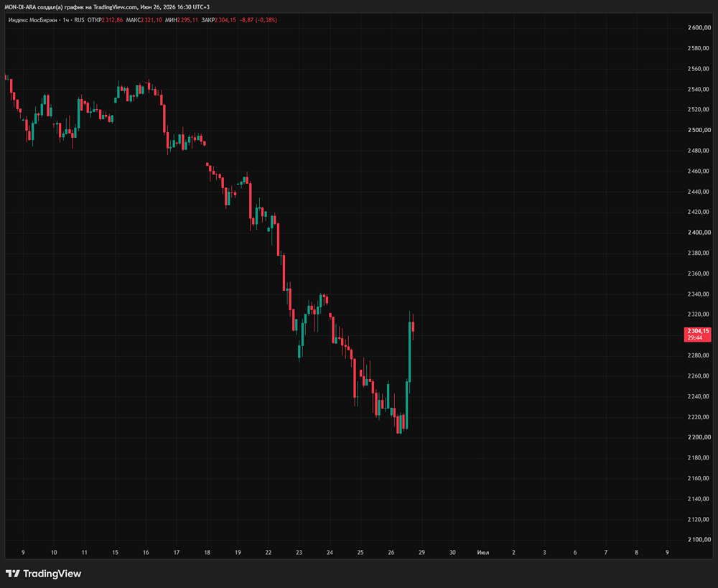Viewport: 718px width, 588px height.
Task: Click the 'Июл' month label on time axis
Action: click(x=483, y=553)
